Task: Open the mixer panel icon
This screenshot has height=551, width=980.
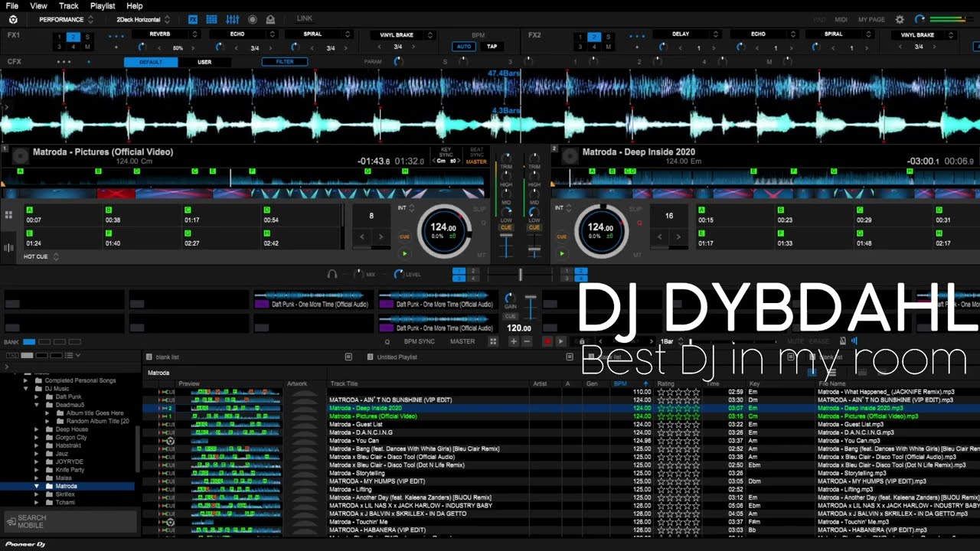Action: [x=232, y=19]
